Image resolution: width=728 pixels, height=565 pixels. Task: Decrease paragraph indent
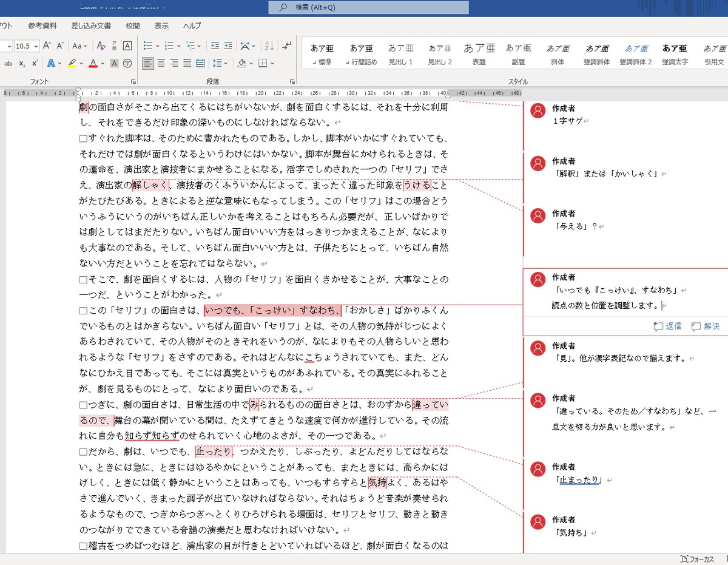(x=215, y=46)
